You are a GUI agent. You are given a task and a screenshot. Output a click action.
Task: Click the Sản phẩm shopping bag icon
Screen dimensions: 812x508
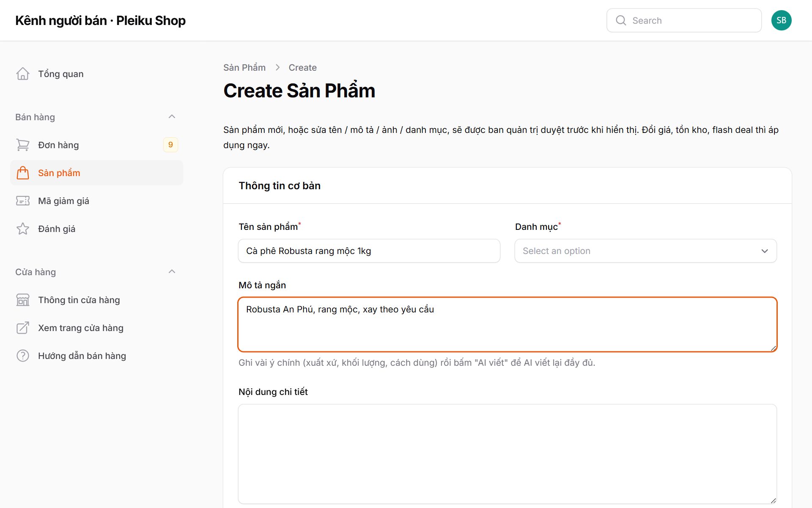point(23,173)
